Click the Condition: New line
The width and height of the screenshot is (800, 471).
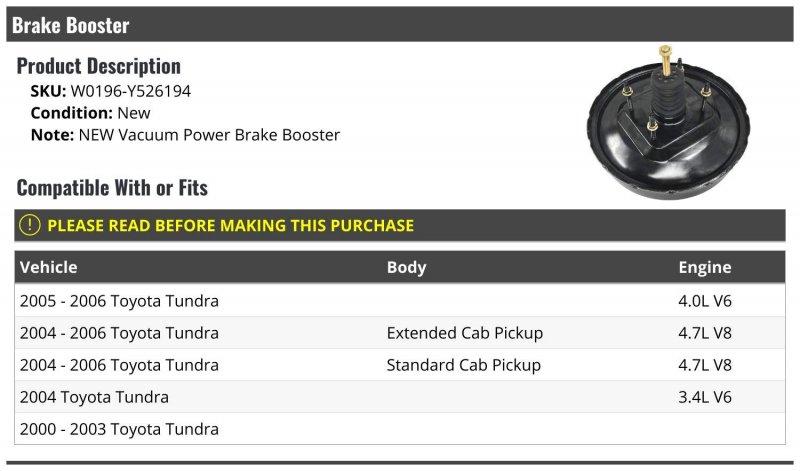point(91,113)
